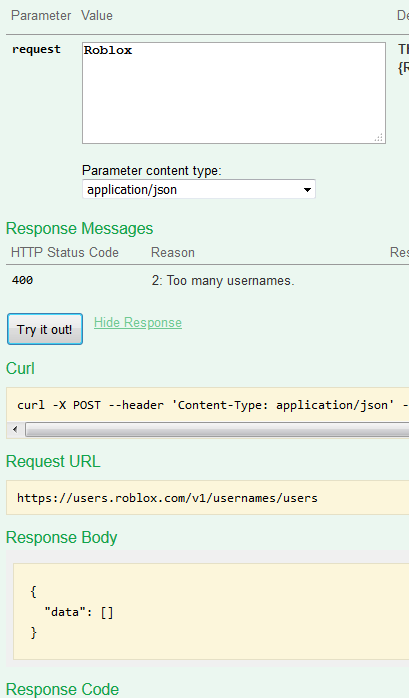Click the Too many usernames reason text
This screenshot has width=409, height=698.
point(223,281)
